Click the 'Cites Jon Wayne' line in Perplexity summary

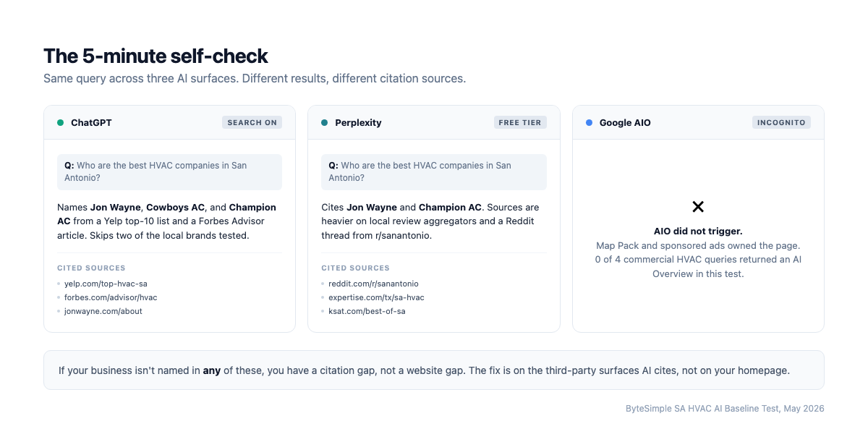click(x=430, y=208)
